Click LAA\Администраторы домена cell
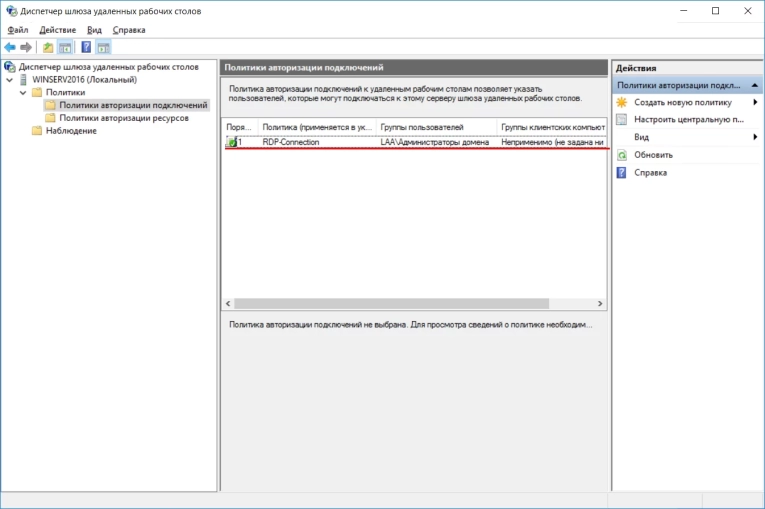Viewport: 765px width, 509px height. (435, 142)
